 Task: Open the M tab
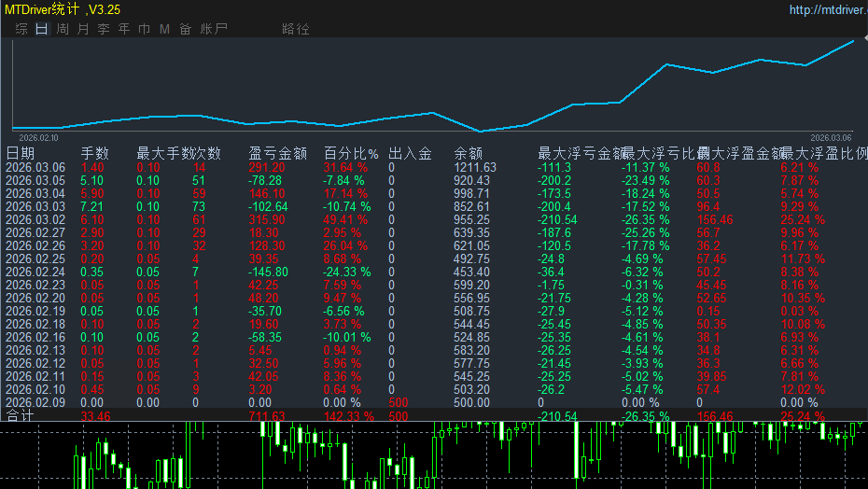coord(164,29)
